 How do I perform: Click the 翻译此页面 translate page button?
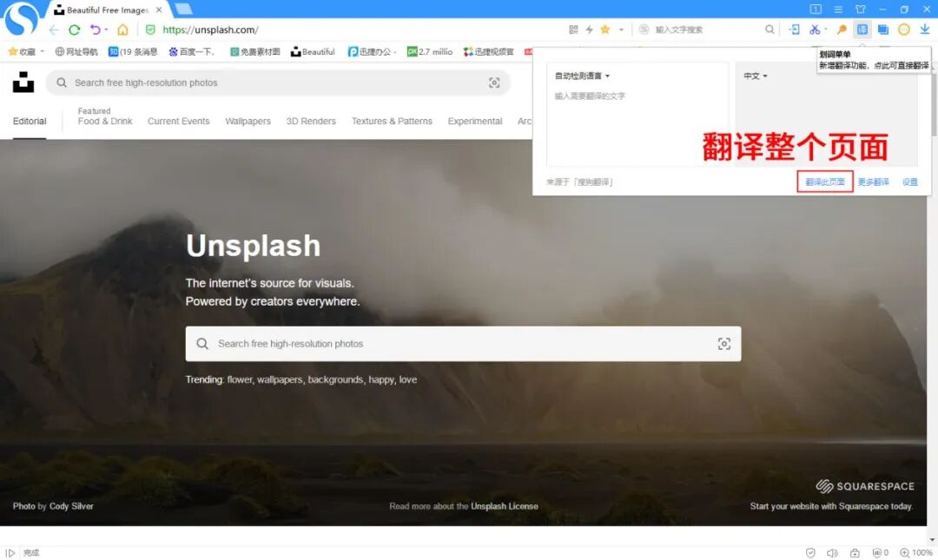(825, 181)
